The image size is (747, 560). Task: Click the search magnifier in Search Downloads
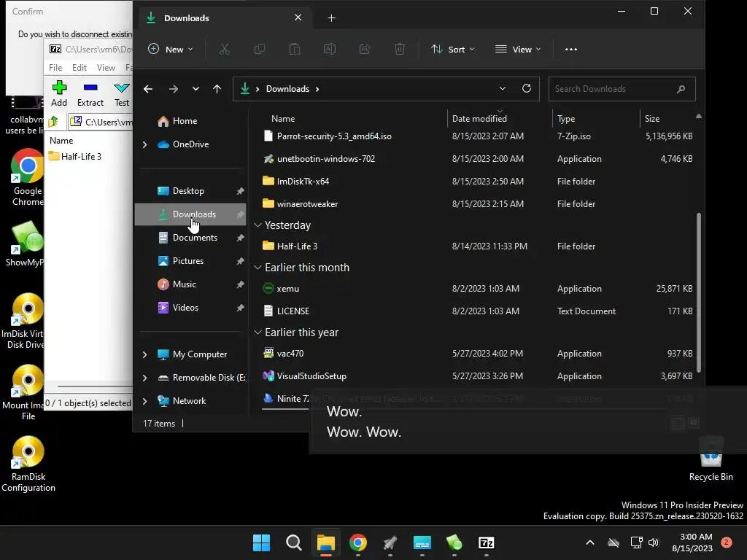pyautogui.click(x=681, y=89)
